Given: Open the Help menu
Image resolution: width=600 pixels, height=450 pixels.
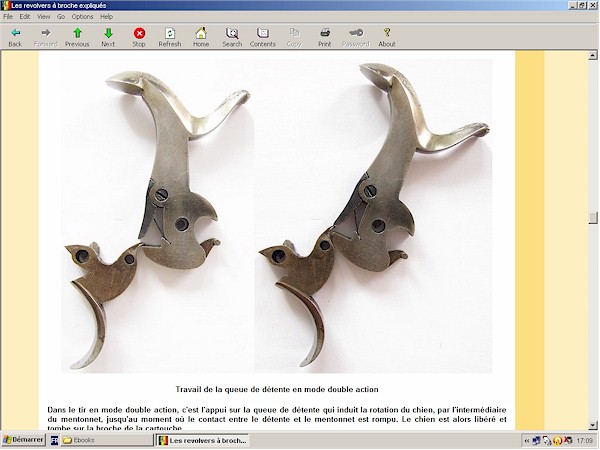Looking at the screenshot, I should [x=106, y=16].
